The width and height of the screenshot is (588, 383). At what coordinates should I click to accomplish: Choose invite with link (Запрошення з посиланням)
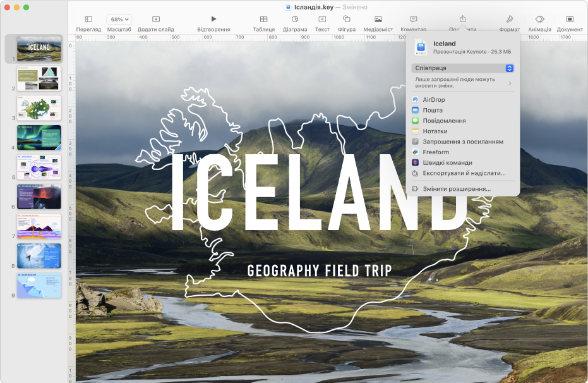pyautogui.click(x=463, y=142)
